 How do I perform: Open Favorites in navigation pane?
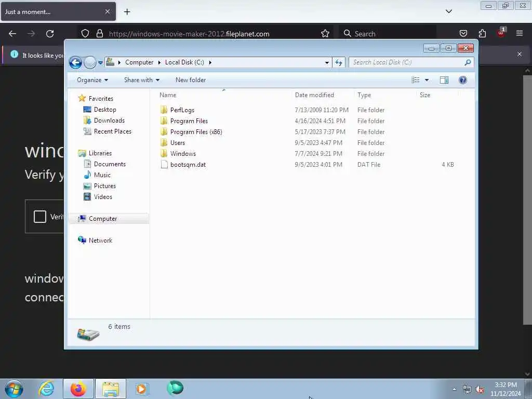point(101,98)
